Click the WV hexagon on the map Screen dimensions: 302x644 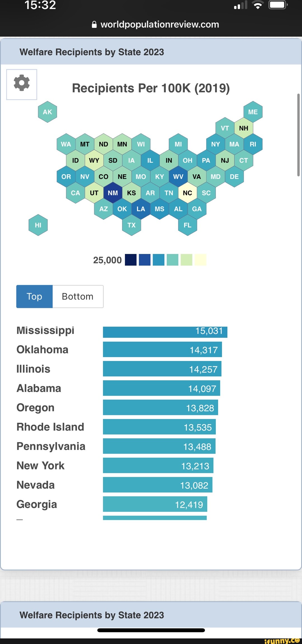point(178,176)
